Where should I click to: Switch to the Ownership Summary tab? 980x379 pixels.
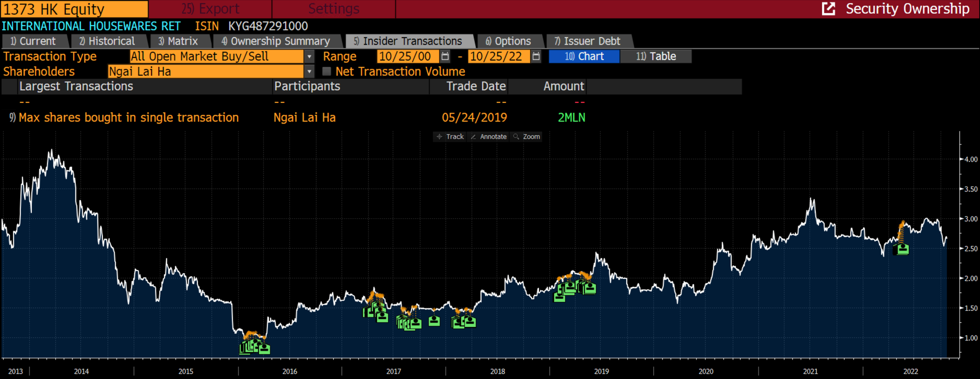275,41
